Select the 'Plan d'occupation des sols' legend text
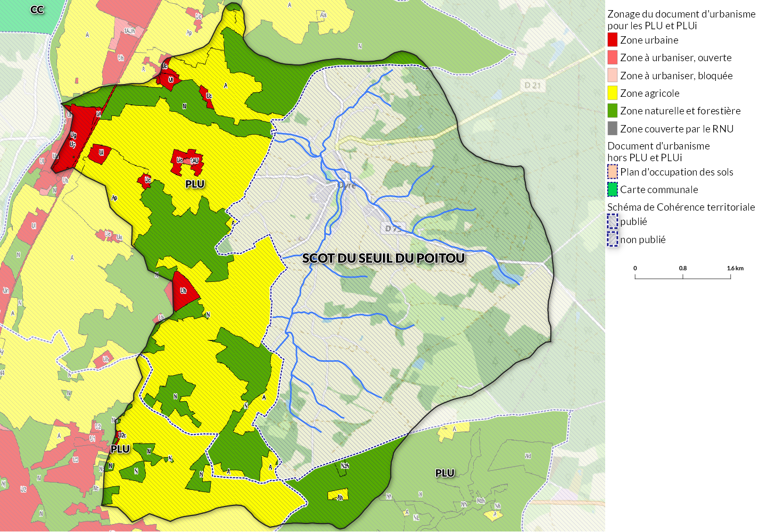The width and height of the screenshot is (759, 532). point(677,172)
